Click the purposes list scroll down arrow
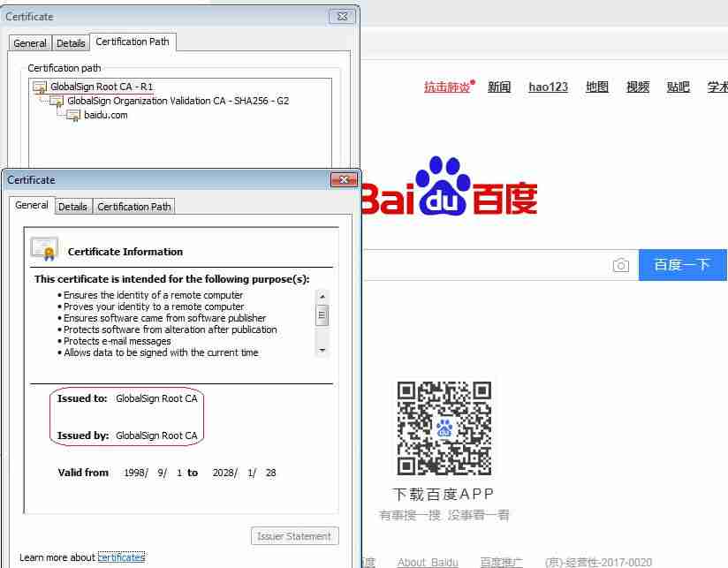Viewport: 728px width, 568px height. pos(322,351)
